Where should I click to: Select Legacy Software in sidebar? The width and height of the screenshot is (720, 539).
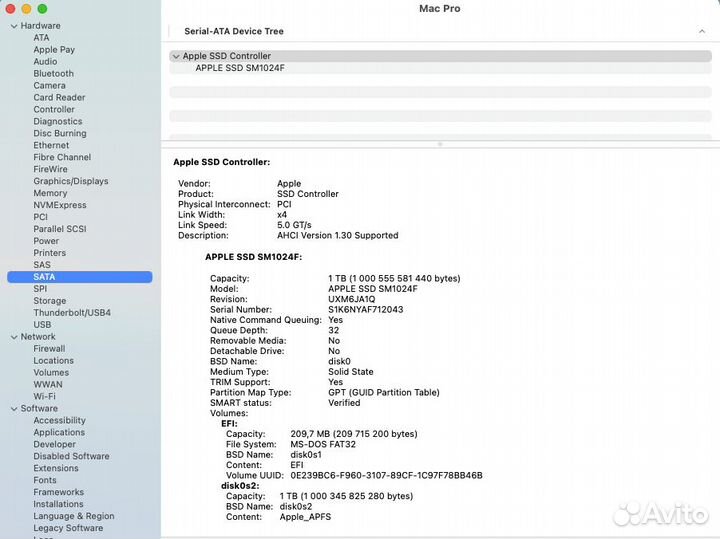[x=68, y=528]
